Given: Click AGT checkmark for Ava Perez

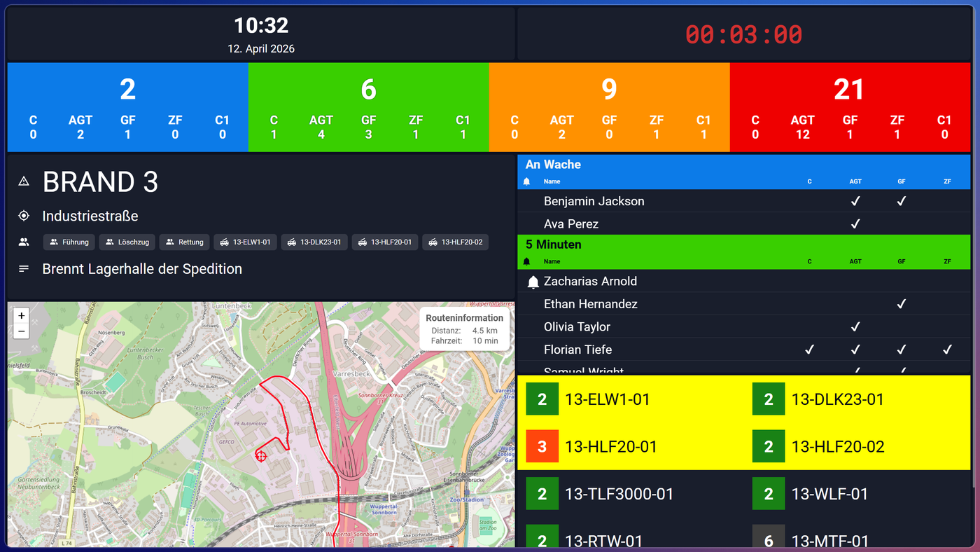Looking at the screenshot, I should pyautogui.click(x=855, y=224).
